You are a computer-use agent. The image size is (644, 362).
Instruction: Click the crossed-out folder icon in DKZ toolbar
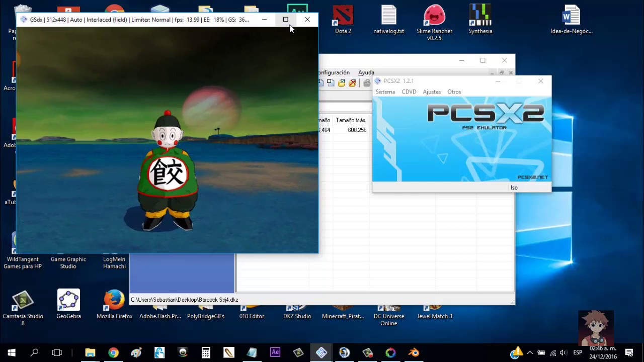pos(353,83)
